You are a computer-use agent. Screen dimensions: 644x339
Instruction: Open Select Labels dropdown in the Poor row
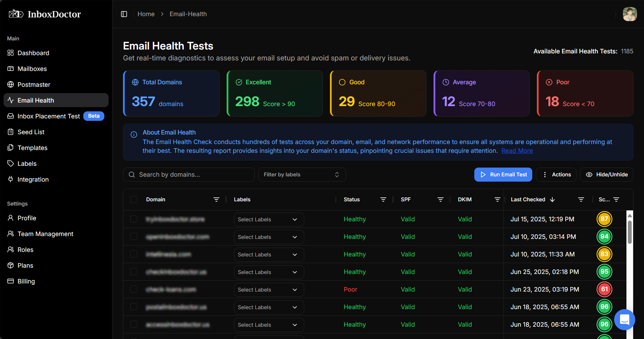tap(269, 290)
